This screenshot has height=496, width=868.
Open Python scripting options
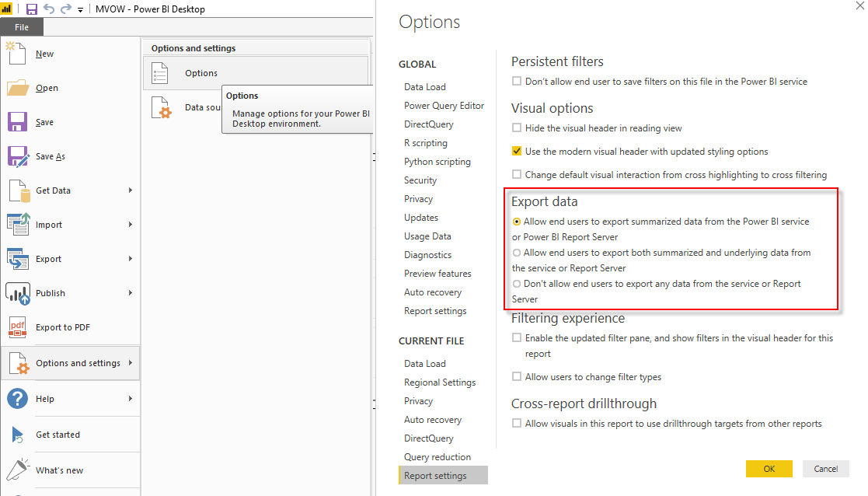pos(437,162)
